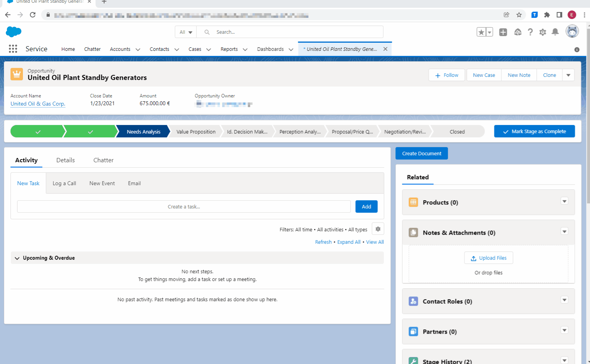Go back in the browser
Viewport: 590px width, 364px height.
pyautogui.click(x=8, y=15)
